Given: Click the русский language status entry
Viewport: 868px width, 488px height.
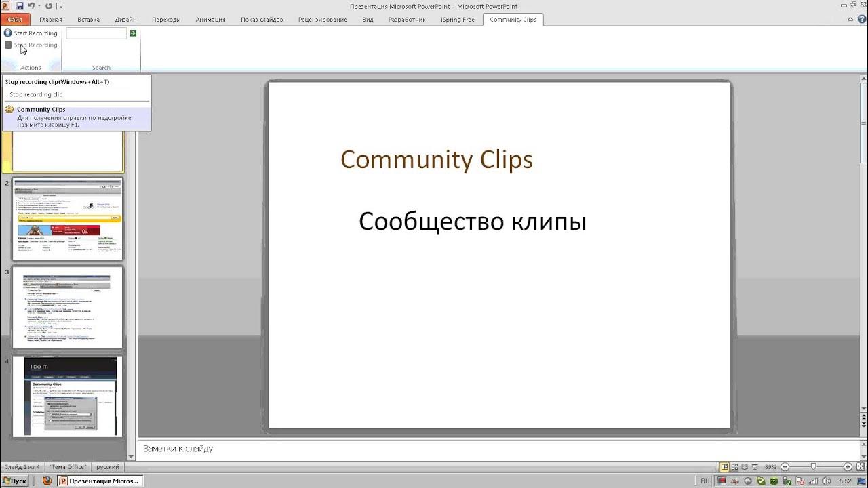Looking at the screenshot, I should (108, 467).
